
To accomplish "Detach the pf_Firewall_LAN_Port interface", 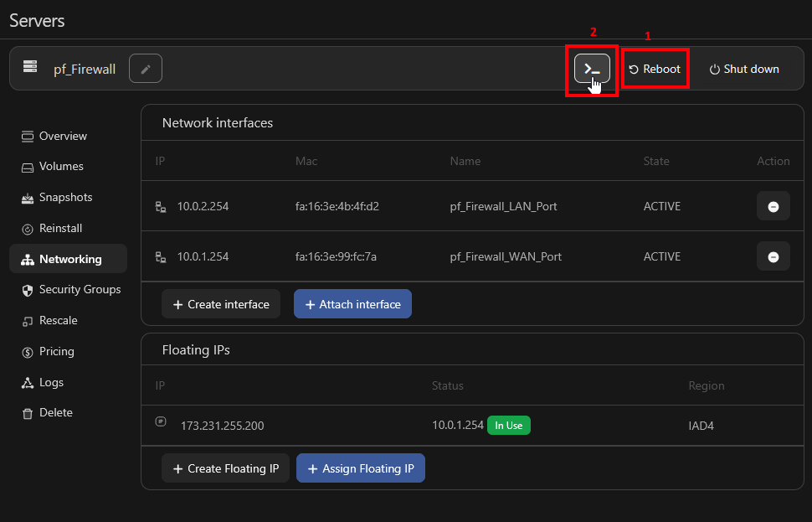I will 773,205.
